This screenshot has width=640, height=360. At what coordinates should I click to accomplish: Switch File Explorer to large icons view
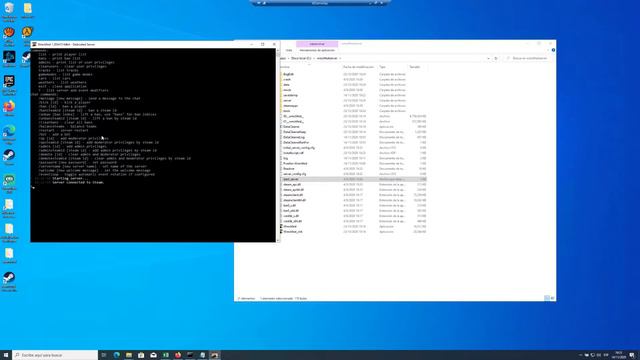[x=552, y=298]
